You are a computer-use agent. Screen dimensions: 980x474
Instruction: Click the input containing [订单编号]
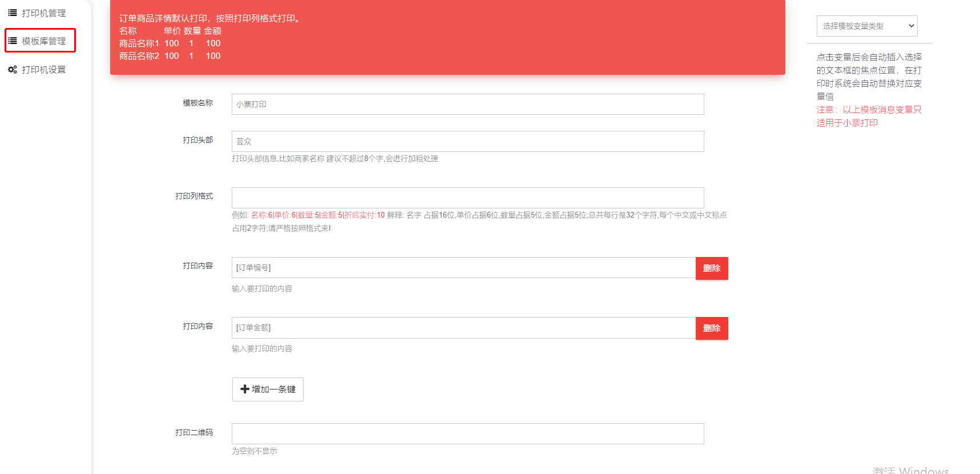point(463,267)
